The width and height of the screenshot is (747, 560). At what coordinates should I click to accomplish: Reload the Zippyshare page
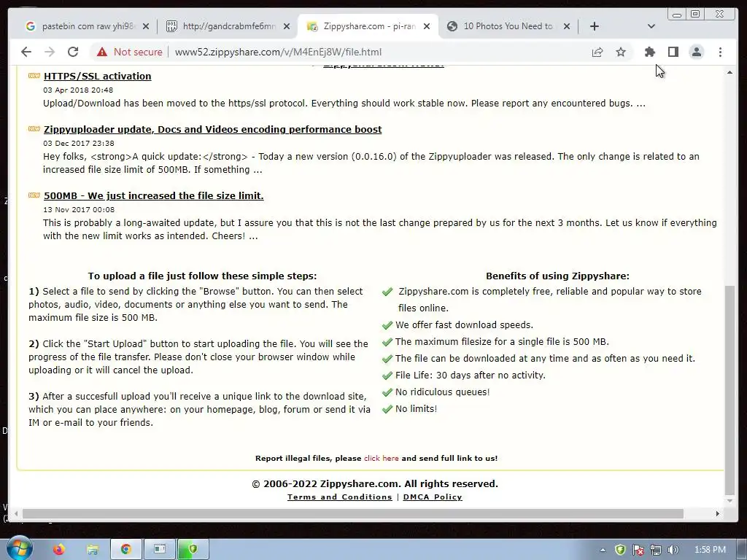[73, 52]
